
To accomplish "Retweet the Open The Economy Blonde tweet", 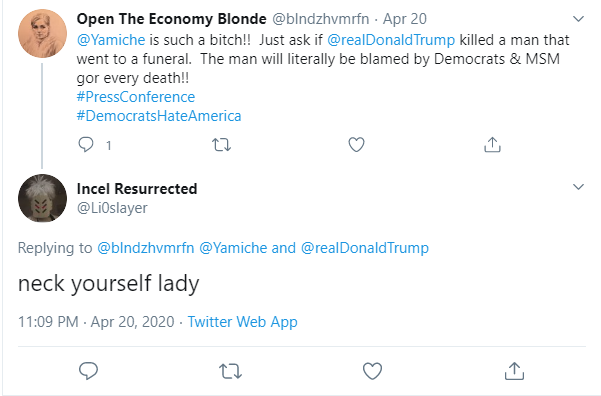I will (x=222, y=145).
